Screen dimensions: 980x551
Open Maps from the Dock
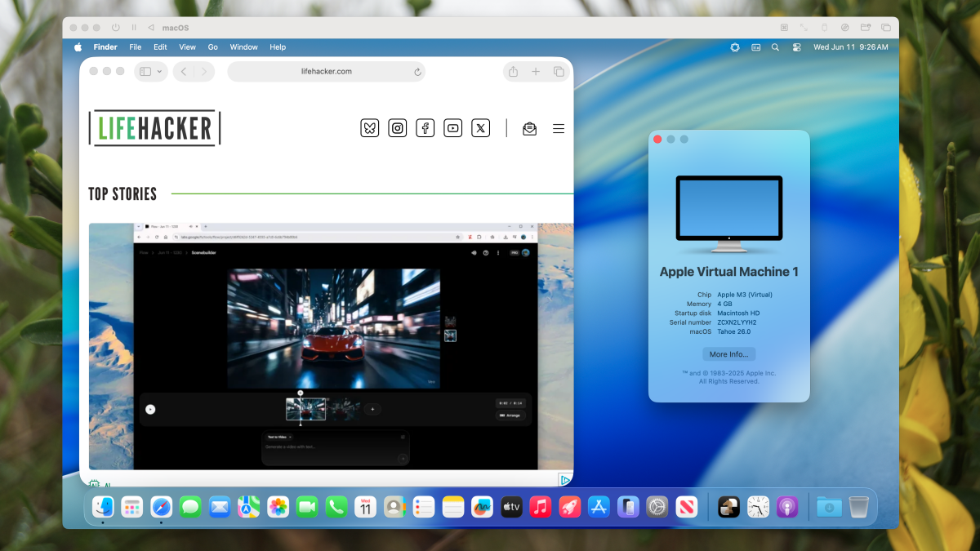coord(248,507)
